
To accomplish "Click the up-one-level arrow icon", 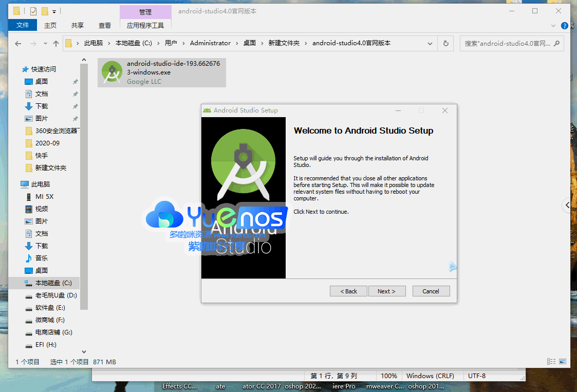I will [57, 43].
